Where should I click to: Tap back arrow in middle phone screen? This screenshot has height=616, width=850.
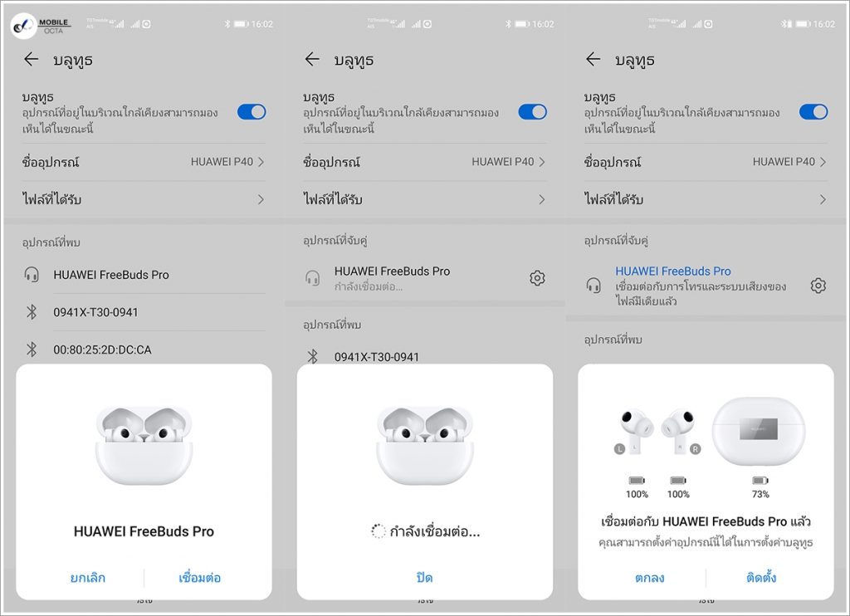[312, 59]
